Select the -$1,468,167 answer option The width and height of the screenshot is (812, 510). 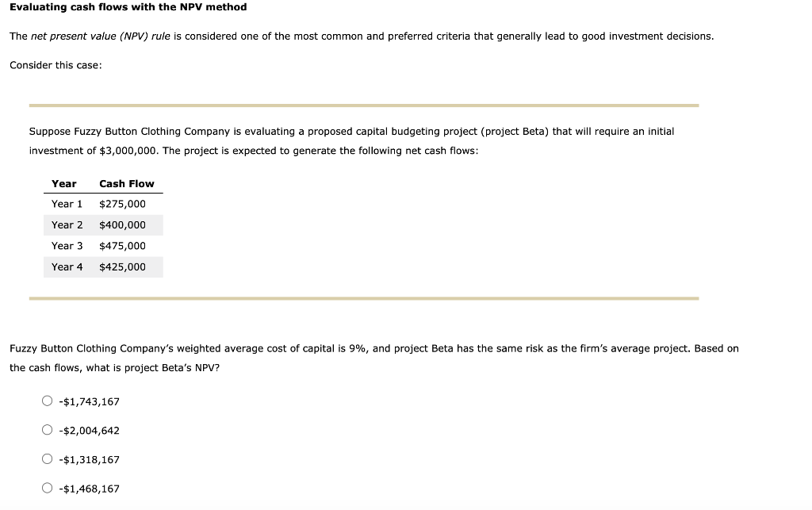(48, 488)
